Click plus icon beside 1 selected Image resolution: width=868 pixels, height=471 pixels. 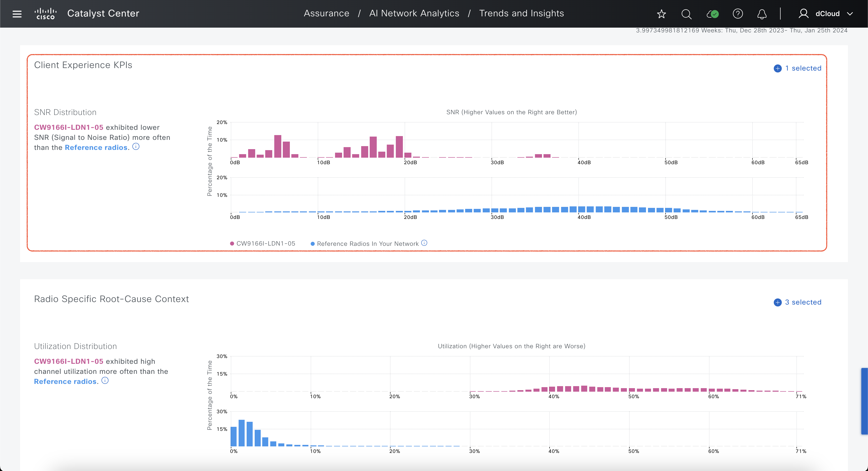pyautogui.click(x=777, y=68)
